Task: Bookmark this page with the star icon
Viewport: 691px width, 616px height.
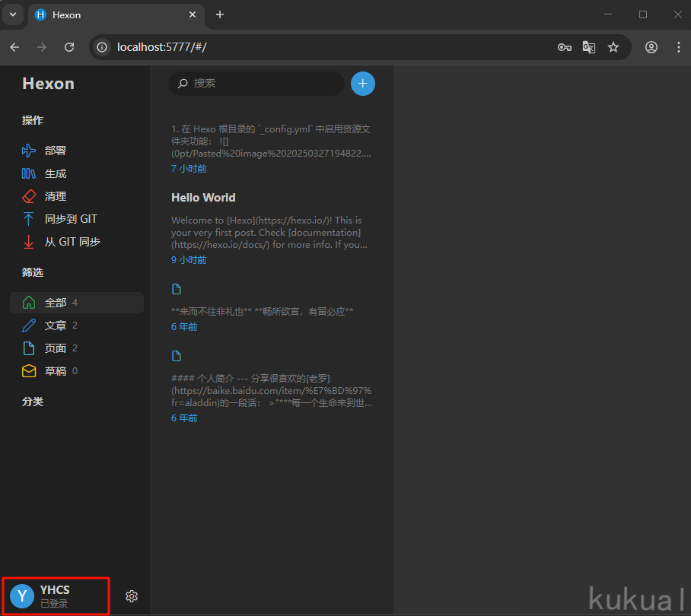Action: (x=613, y=47)
